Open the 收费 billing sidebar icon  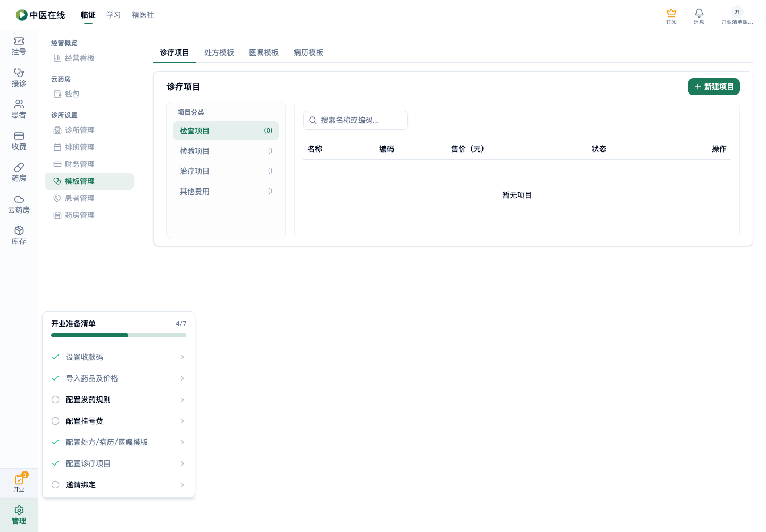[x=19, y=136]
